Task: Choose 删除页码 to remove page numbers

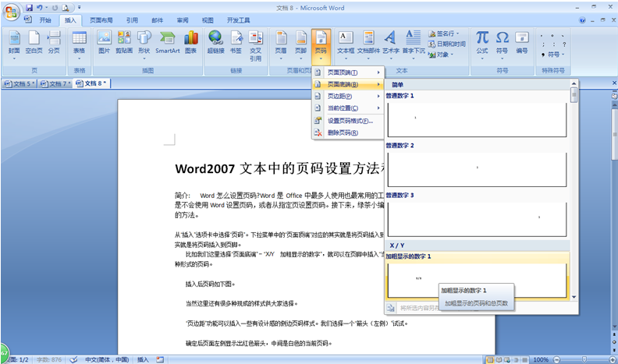Action: point(348,133)
